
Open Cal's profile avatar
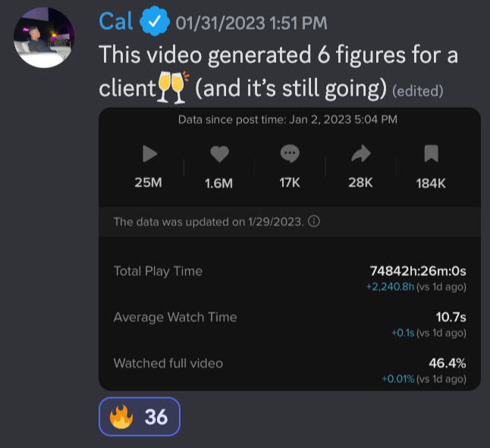coord(44,37)
